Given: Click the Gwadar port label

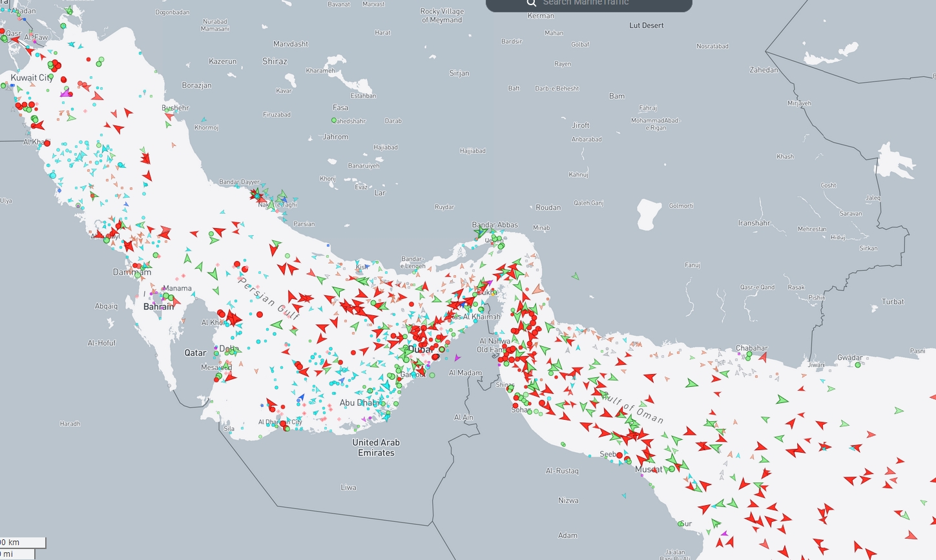Looking at the screenshot, I should click(850, 357).
